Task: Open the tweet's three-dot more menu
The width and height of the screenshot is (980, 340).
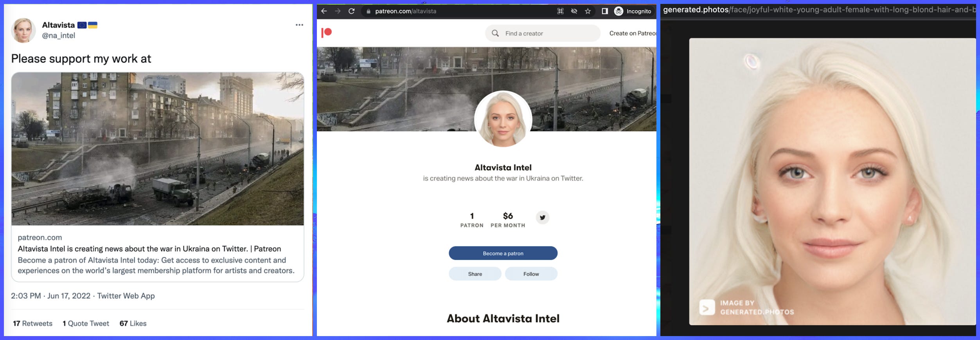Action: point(299,25)
